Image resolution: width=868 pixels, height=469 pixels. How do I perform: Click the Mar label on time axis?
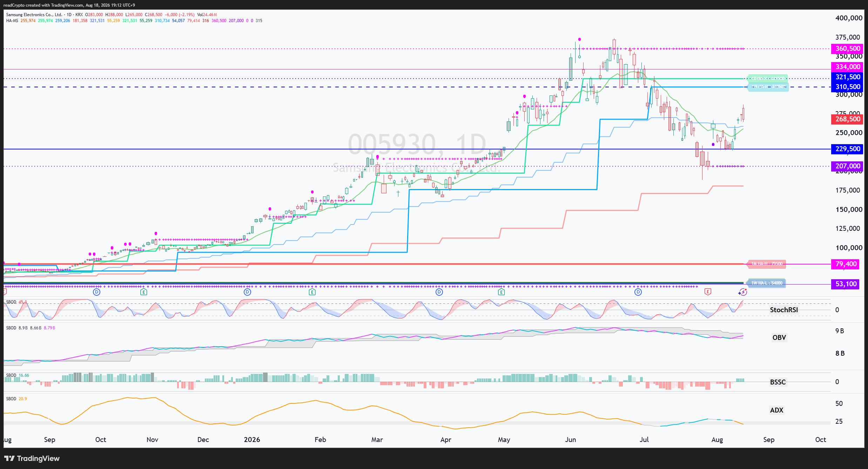(x=377, y=440)
